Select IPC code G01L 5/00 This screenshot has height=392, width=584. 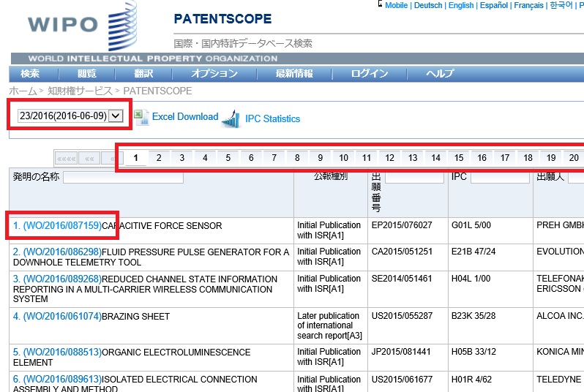[x=471, y=225]
